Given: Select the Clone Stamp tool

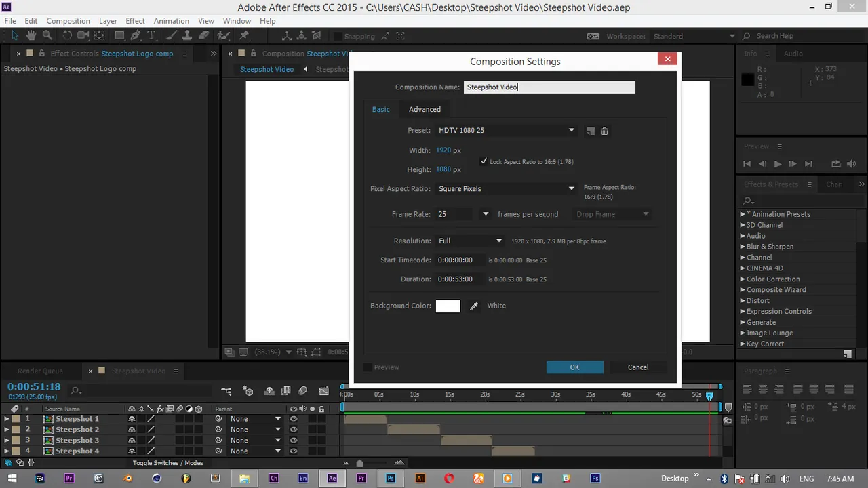Looking at the screenshot, I should pos(189,36).
